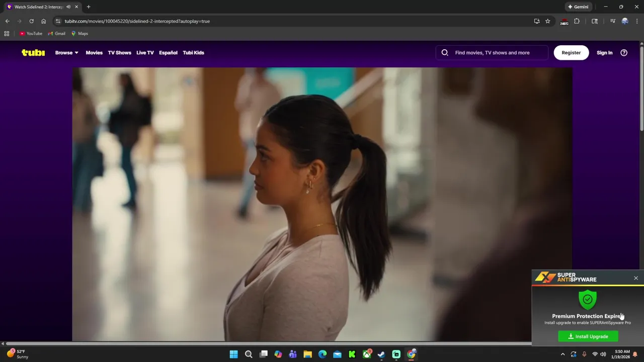This screenshot has height=362, width=644.
Task: Click the tubitv.com address bar URL
Action: click(137, 21)
